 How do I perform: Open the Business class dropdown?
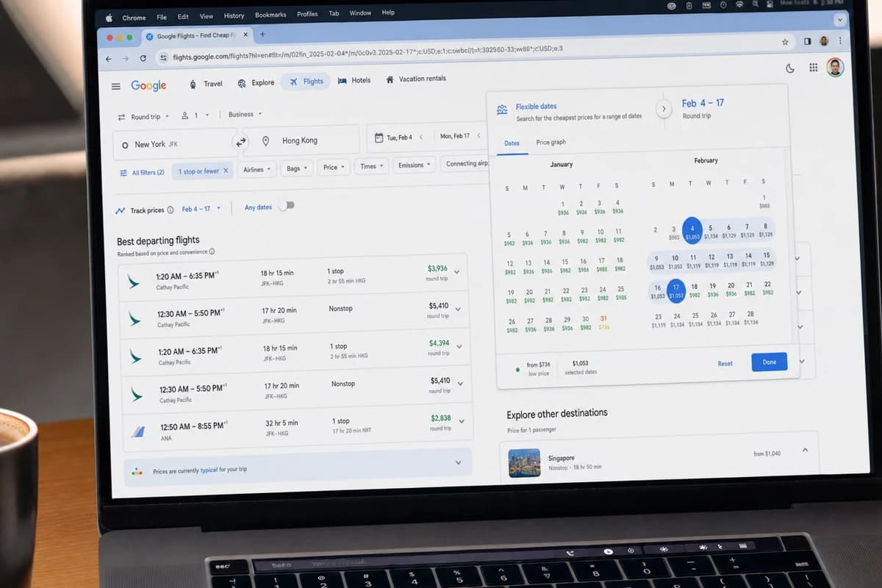pos(245,114)
